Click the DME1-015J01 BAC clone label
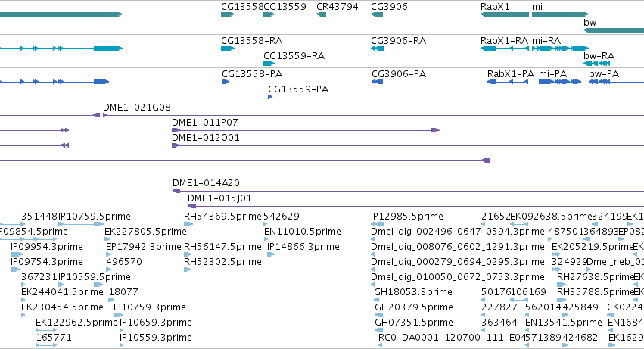 [x=219, y=198]
